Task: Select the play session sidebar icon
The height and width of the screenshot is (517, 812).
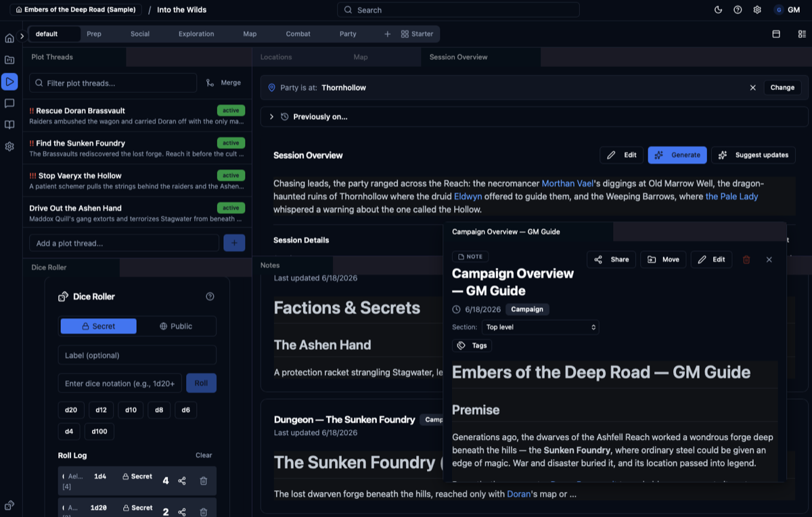Action: click(x=9, y=82)
